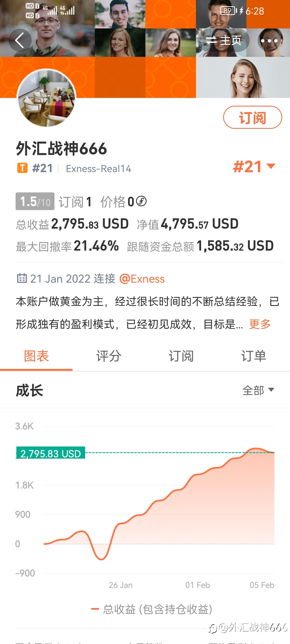The width and height of the screenshot is (290, 644).
Task: Tap the 1.5/10 rating badge
Action: pos(35,201)
